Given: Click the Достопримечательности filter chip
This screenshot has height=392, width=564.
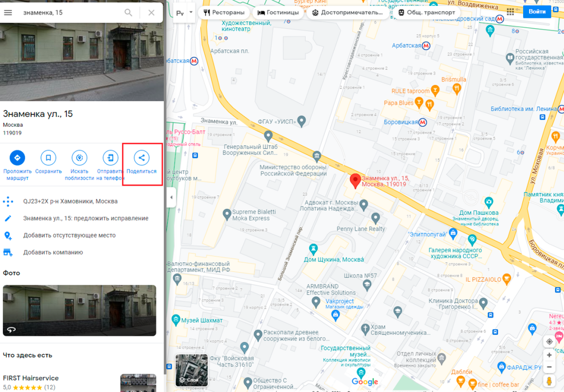Looking at the screenshot, I should pos(348,13).
